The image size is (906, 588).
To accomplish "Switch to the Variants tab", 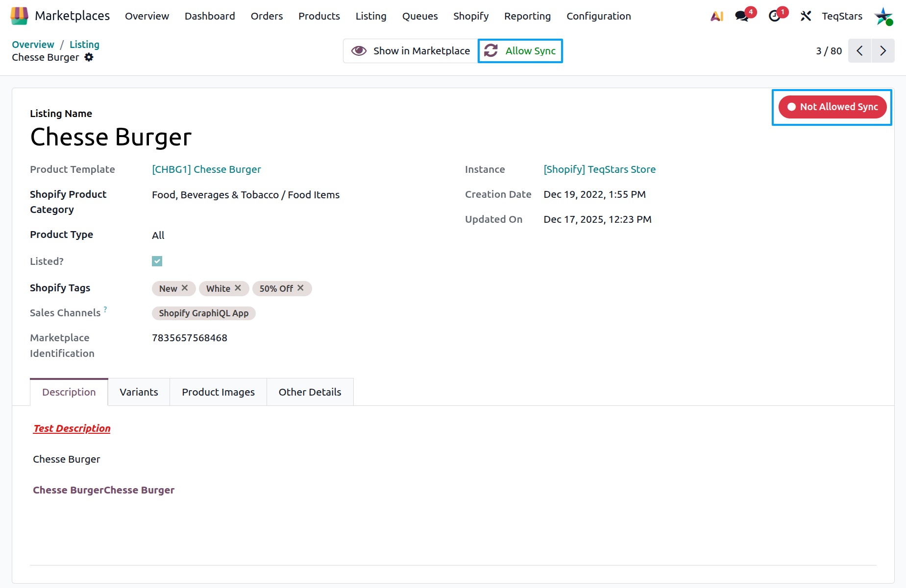I will [x=139, y=392].
